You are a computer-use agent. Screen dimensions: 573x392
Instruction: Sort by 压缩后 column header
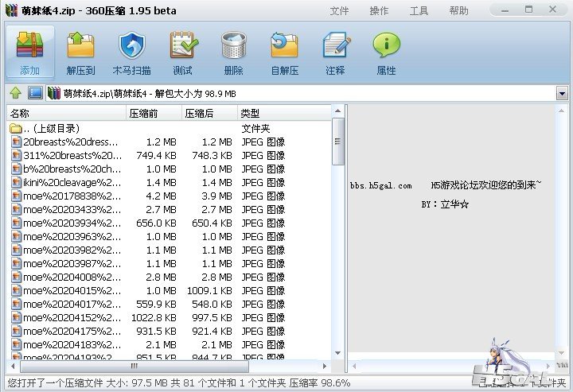tap(209, 113)
